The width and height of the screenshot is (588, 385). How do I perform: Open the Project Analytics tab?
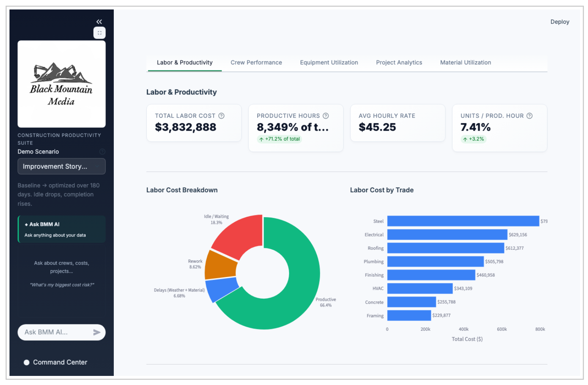tap(399, 63)
